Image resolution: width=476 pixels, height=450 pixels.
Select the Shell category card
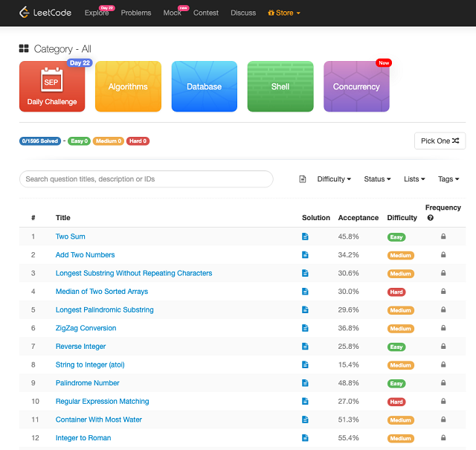pyautogui.click(x=280, y=86)
